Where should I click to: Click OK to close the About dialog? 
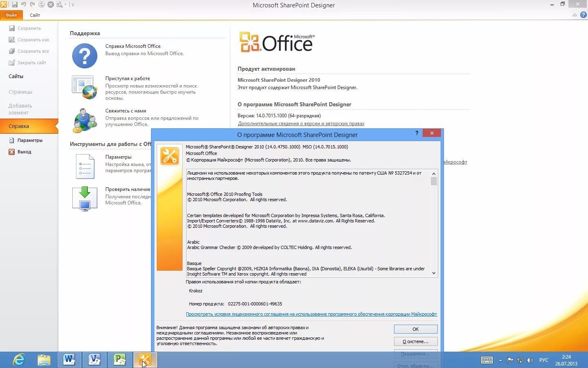coord(415,329)
